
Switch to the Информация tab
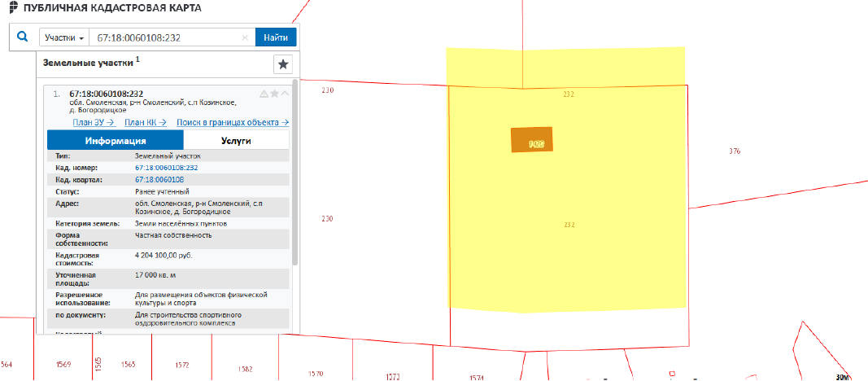[x=107, y=140]
